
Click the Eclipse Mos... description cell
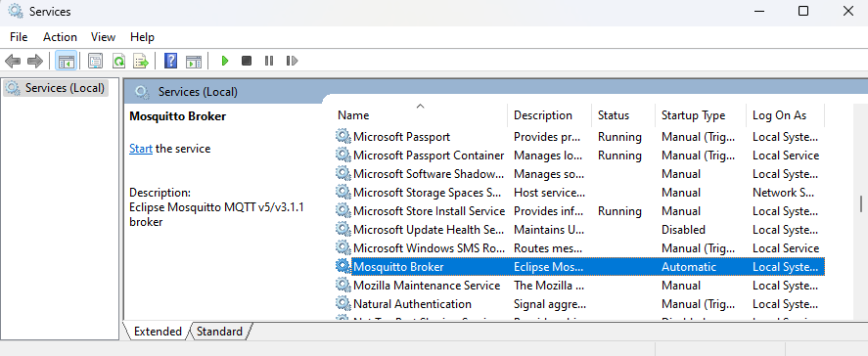click(x=549, y=267)
